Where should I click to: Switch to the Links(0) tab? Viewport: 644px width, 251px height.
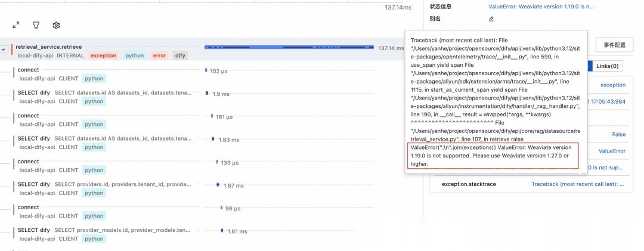[608, 66]
